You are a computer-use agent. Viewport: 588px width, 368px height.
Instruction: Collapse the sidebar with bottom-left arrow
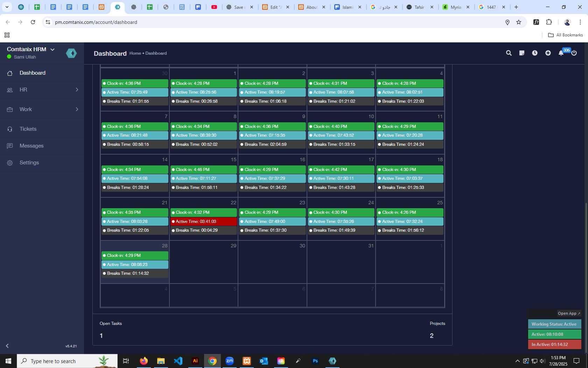7,346
